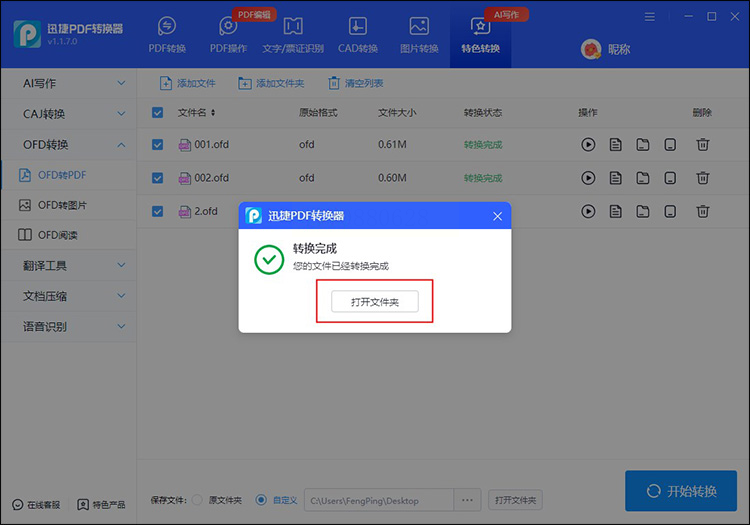The image size is (750, 525).
Task: Delete 002.ofd with the trash icon
Action: point(703,178)
